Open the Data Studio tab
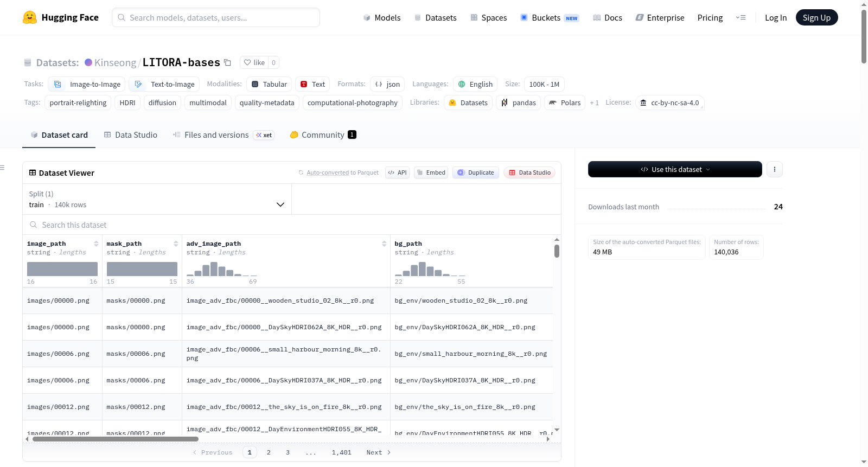 (x=131, y=135)
